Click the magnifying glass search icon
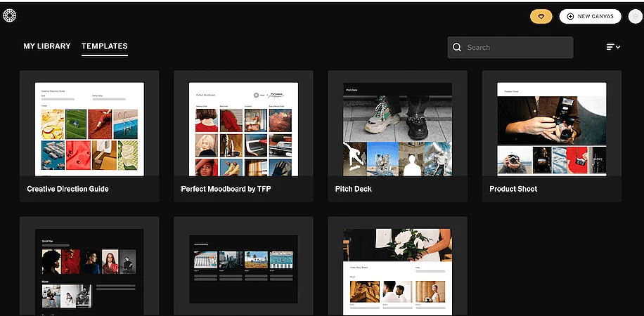 click(457, 48)
